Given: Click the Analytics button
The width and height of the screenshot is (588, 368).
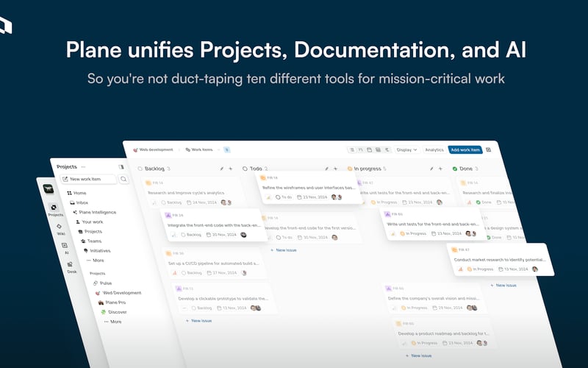Looking at the screenshot, I should (434, 149).
